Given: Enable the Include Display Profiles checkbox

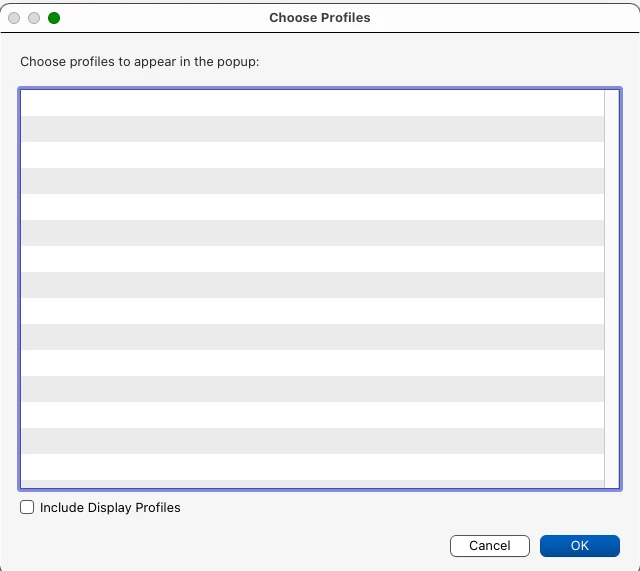Looking at the screenshot, I should tap(27, 507).
